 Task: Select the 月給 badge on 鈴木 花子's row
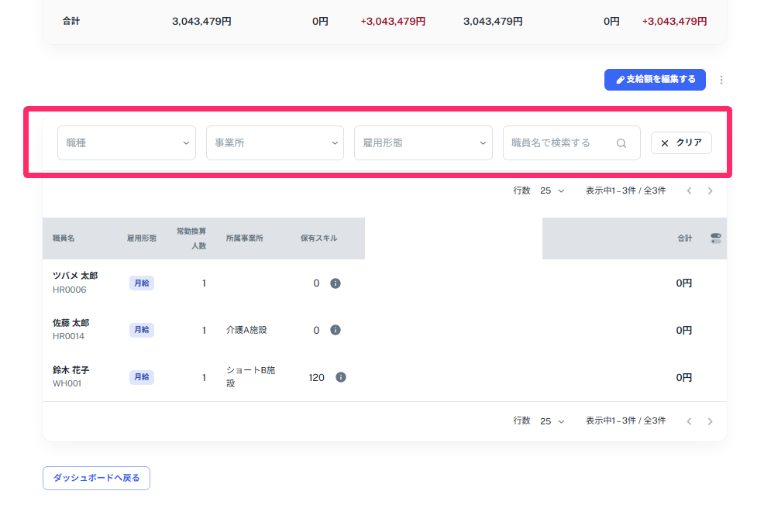[x=141, y=377]
